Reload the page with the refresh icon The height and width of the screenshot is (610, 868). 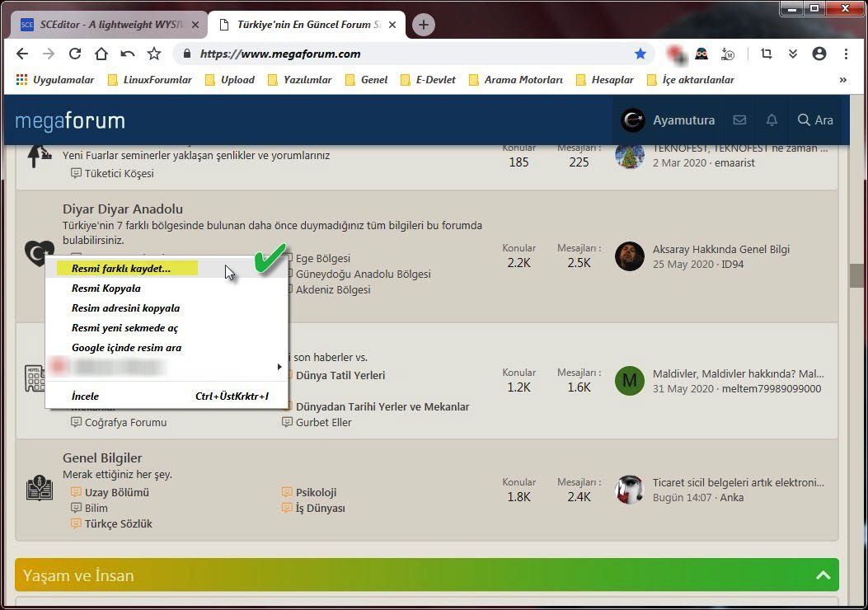75,54
